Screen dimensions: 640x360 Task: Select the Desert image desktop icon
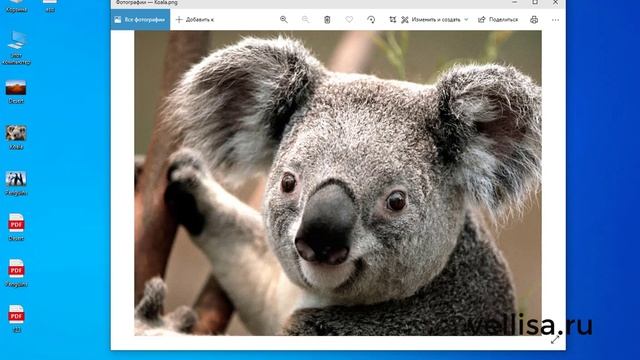coord(16,92)
